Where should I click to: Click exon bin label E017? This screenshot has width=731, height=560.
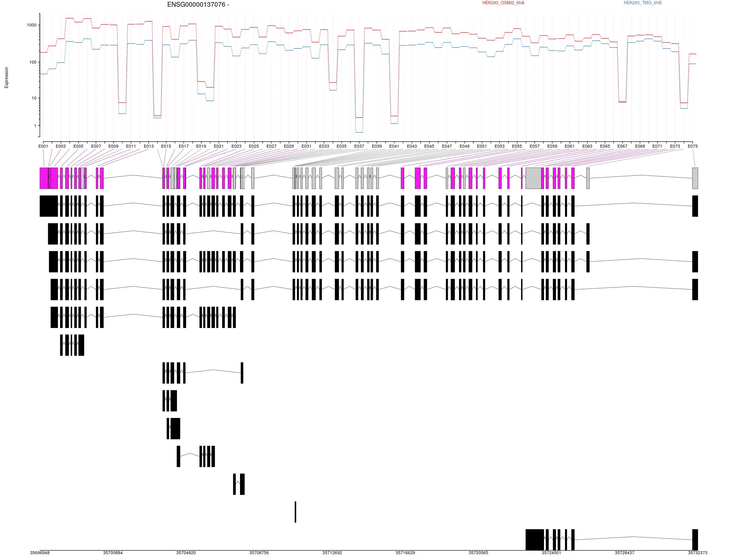pyautogui.click(x=184, y=146)
